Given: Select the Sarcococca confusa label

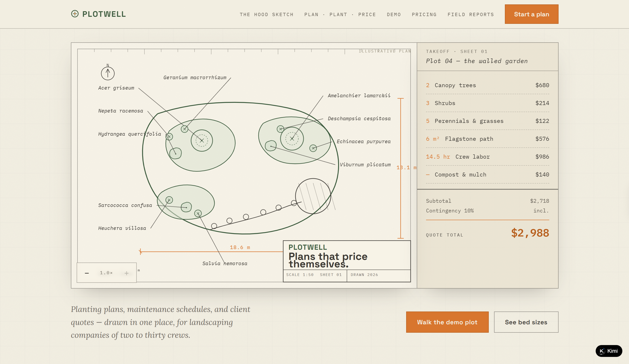Looking at the screenshot, I should [x=125, y=205].
